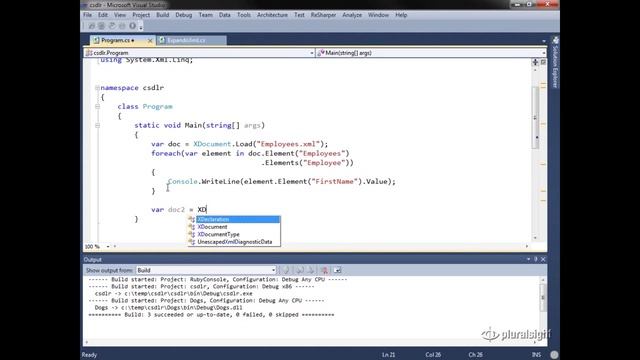Click the XDeclaration item's type icon
The image size is (640, 360).
[x=192, y=220]
